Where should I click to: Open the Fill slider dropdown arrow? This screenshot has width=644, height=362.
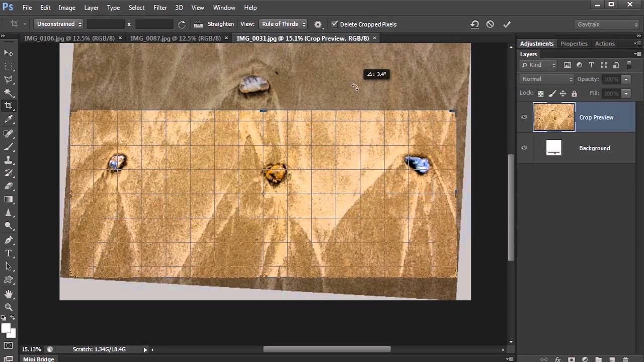click(626, 94)
